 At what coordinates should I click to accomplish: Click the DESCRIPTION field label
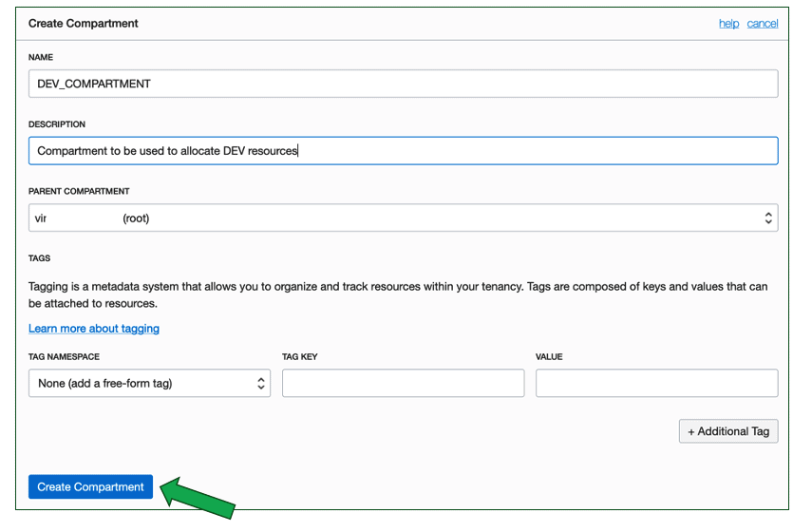(x=57, y=124)
